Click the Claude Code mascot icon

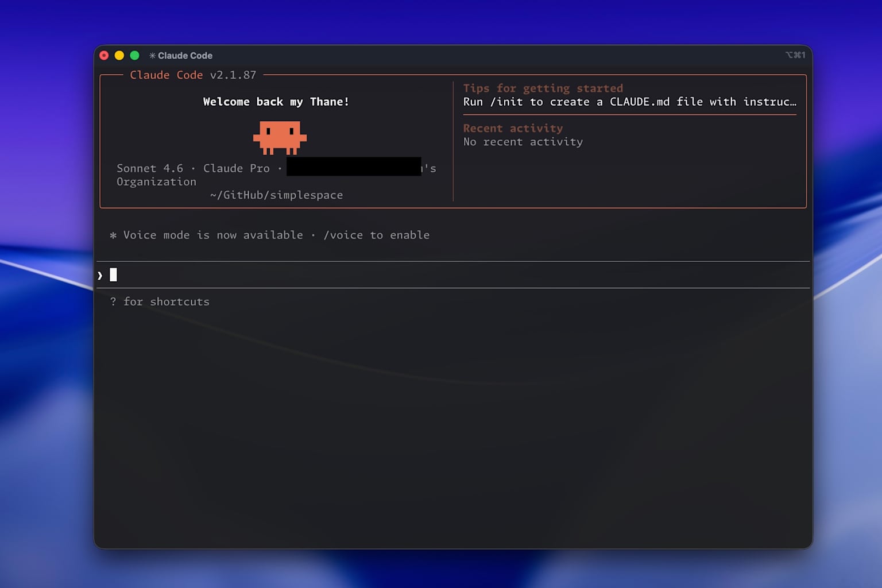click(280, 138)
